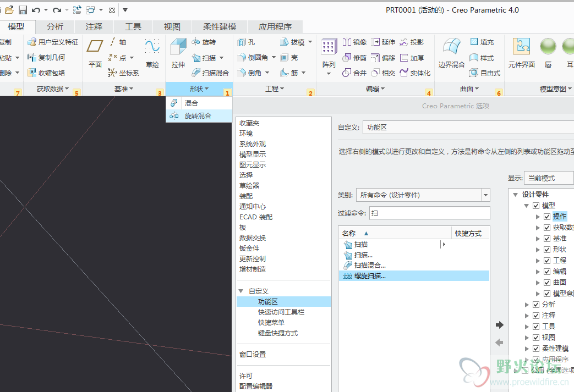This screenshot has height=392, width=574.
Task: Select the 延伸 extend tool
Action: point(383,42)
